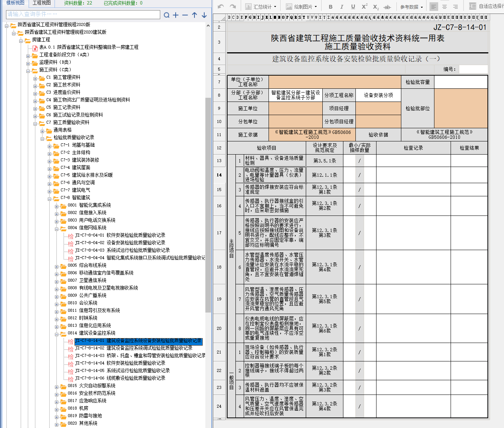Align text center
504x428 pixels.
(x=445, y=6)
